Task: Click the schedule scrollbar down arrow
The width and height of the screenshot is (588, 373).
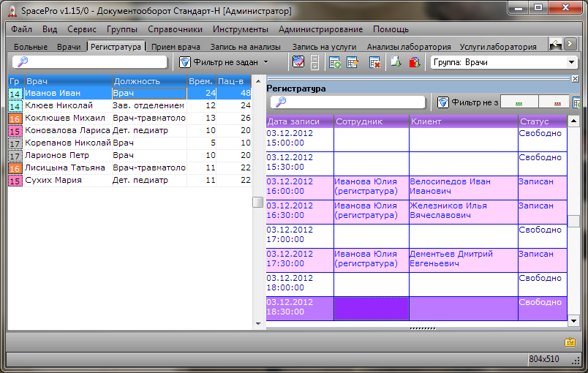Action: [x=574, y=320]
